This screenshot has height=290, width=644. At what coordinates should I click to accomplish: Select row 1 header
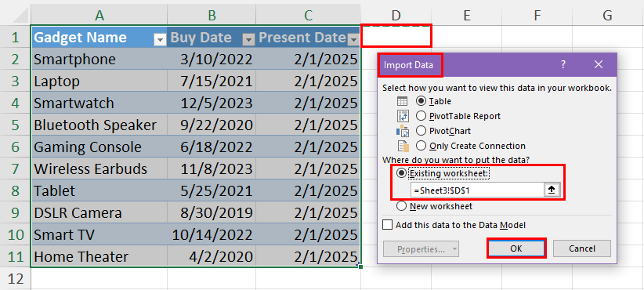coord(15,37)
